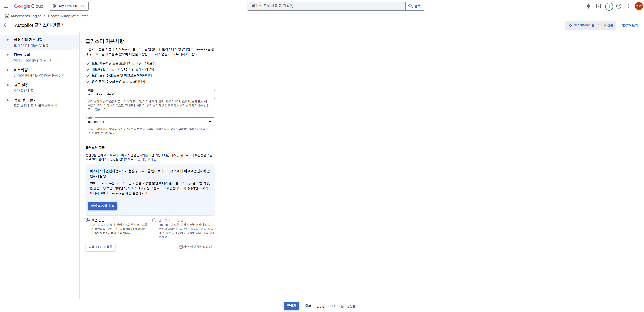
Task: Switch to STANDARD 클러스터로 전환
Action: [x=590, y=25]
